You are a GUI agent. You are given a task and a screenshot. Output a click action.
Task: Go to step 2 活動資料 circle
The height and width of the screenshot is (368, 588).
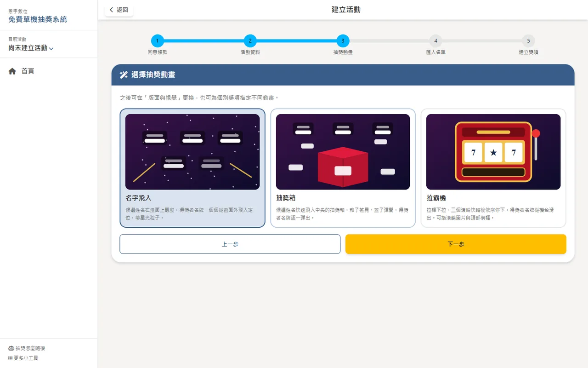point(250,41)
